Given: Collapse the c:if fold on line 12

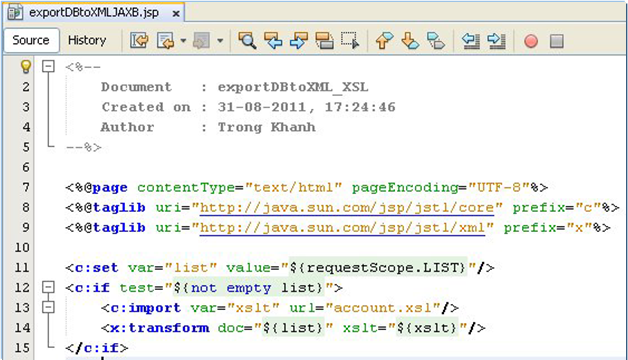Looking at the screenshot, I should [48, 287].
